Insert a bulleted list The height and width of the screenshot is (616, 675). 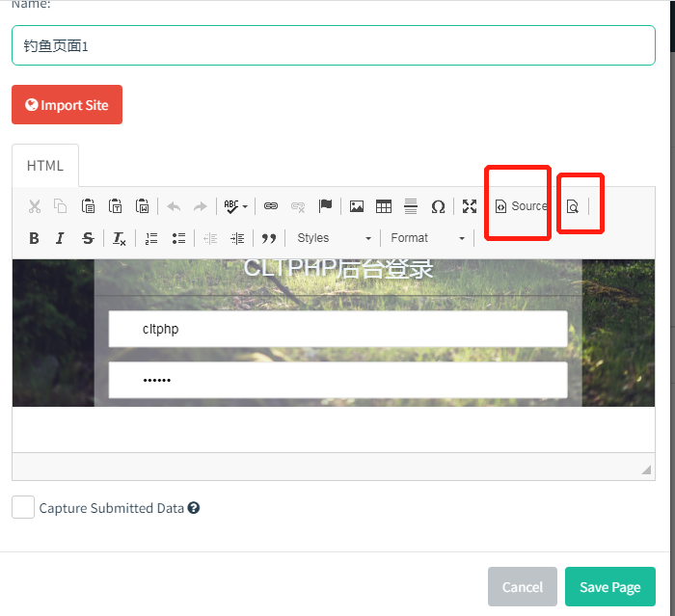(x=178, y=238)
